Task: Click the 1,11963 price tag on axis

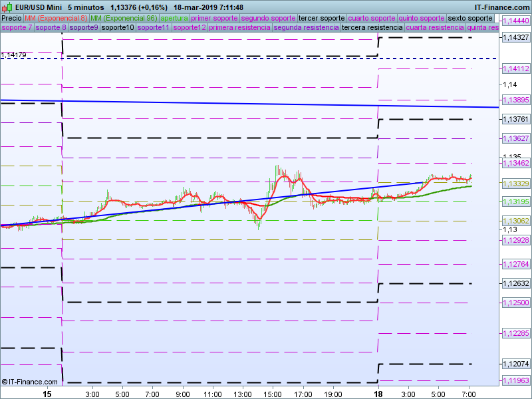Action: [x=515, y=380]
